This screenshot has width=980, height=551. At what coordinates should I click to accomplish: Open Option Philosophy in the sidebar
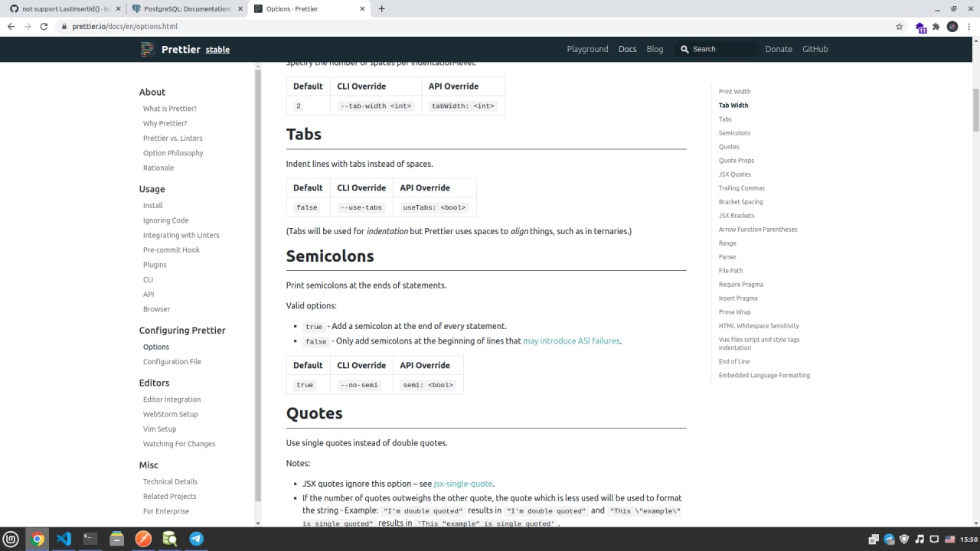(173, 153)
